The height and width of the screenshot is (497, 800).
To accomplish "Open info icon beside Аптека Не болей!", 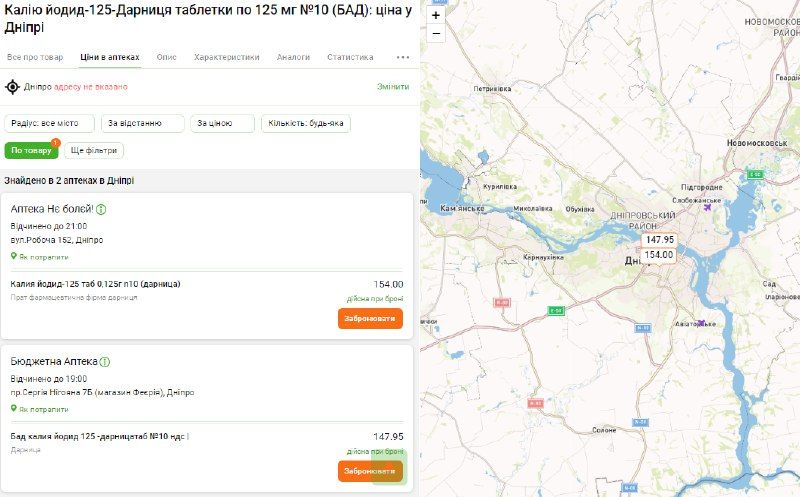I will tap(102, 209).
